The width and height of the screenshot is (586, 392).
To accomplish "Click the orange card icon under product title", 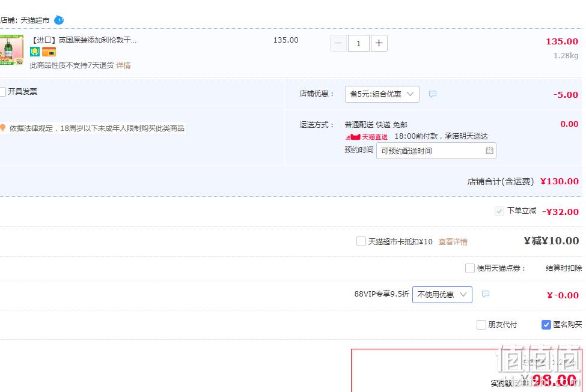I will (49, 52).
